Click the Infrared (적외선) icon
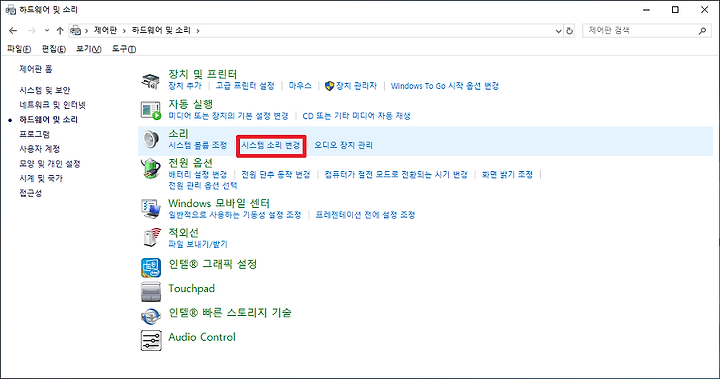 (152, 238)
